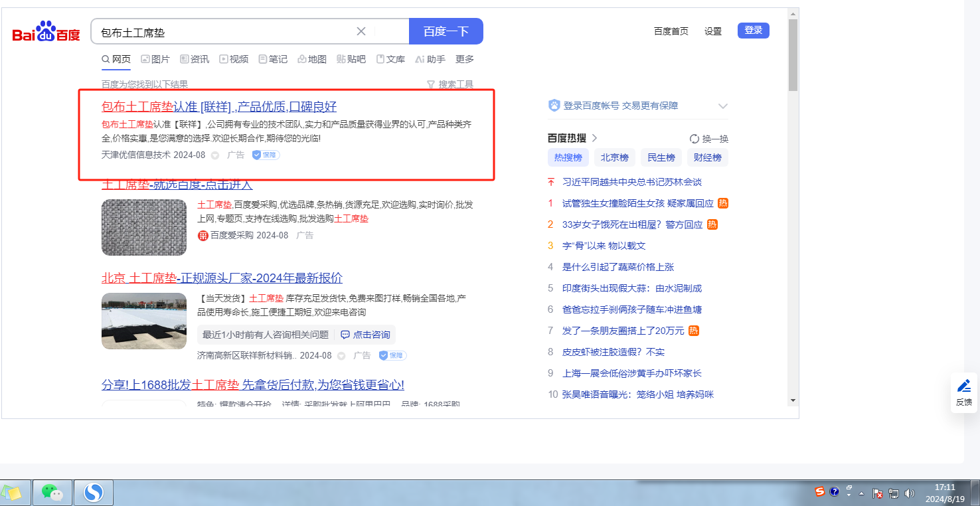The width and height of the screenshot is (980, 506).
Task: Click the Baidu logo
Action: click(46, 32)
